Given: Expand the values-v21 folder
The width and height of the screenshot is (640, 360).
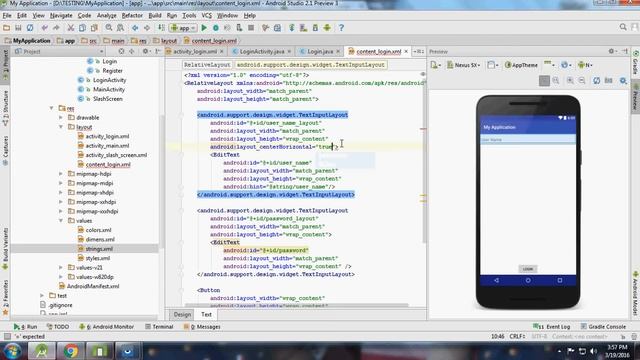Looking at the screenshot, I should tap(61, 268).
